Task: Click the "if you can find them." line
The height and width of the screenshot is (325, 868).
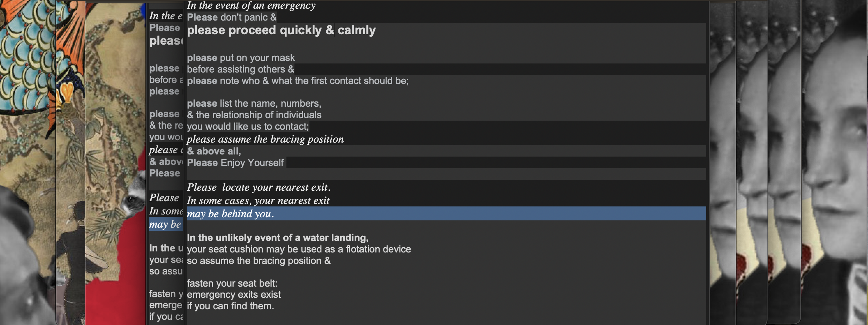Action: [230, 306]
